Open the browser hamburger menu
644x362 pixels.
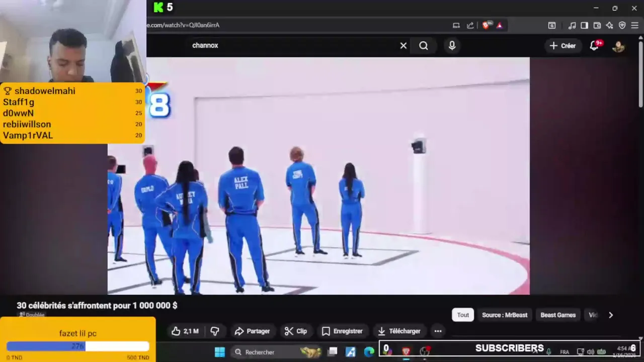(635, 25)
